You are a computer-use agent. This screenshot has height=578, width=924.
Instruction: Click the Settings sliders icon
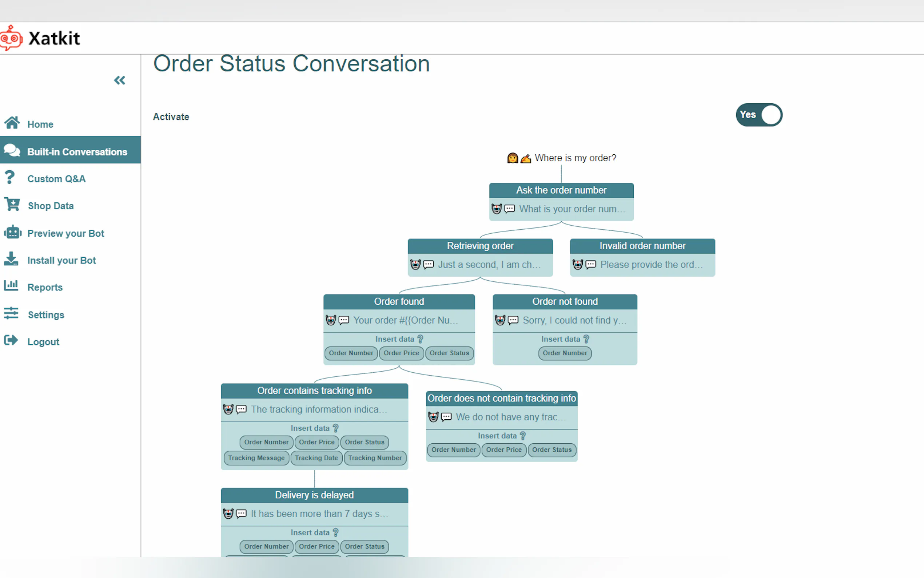(x=11, y=313)
